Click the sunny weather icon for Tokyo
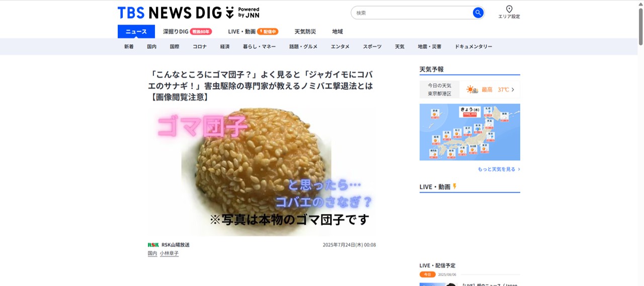This screenshot has height=286, width=644. click(472, 90)
